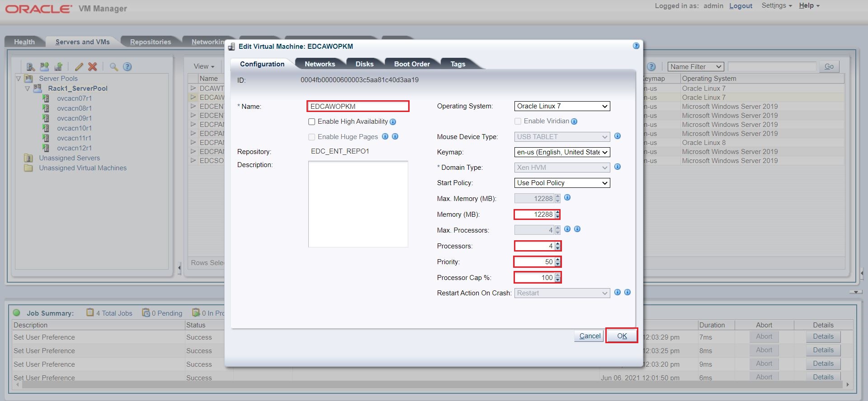This screenshot has width=868, height=401.
Task: Open the Domain Type dropdown
Action: pos(562,168)
